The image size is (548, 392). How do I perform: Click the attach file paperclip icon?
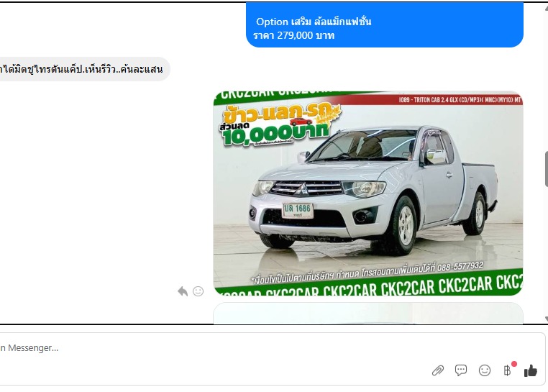point(437,370)
